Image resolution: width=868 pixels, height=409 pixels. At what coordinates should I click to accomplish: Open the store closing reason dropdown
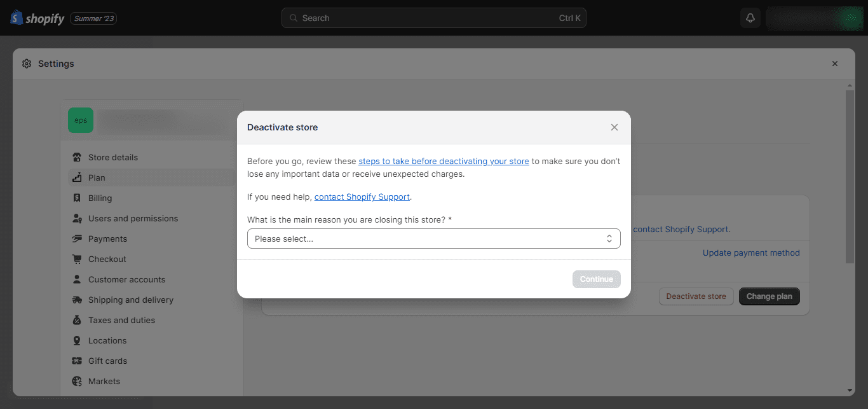point(434,239)
